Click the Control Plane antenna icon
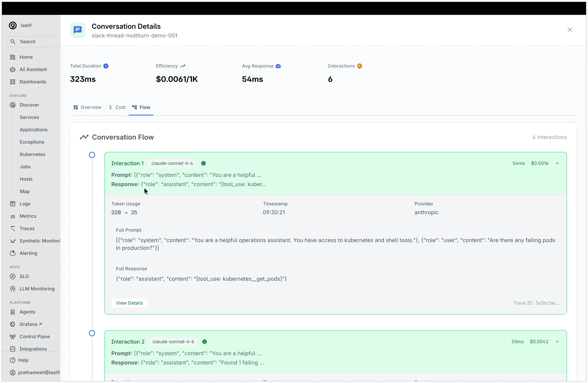588x383 pixels. (13, 337)
